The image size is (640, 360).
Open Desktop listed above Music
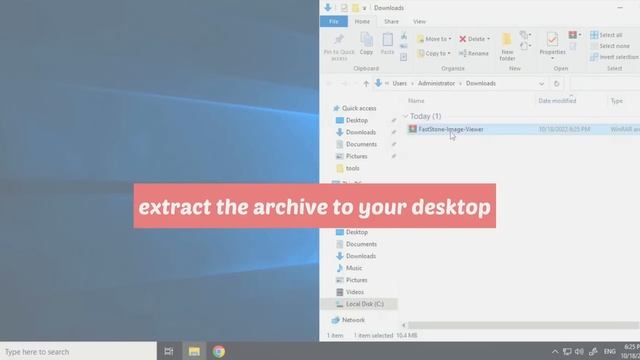(352, 232)
